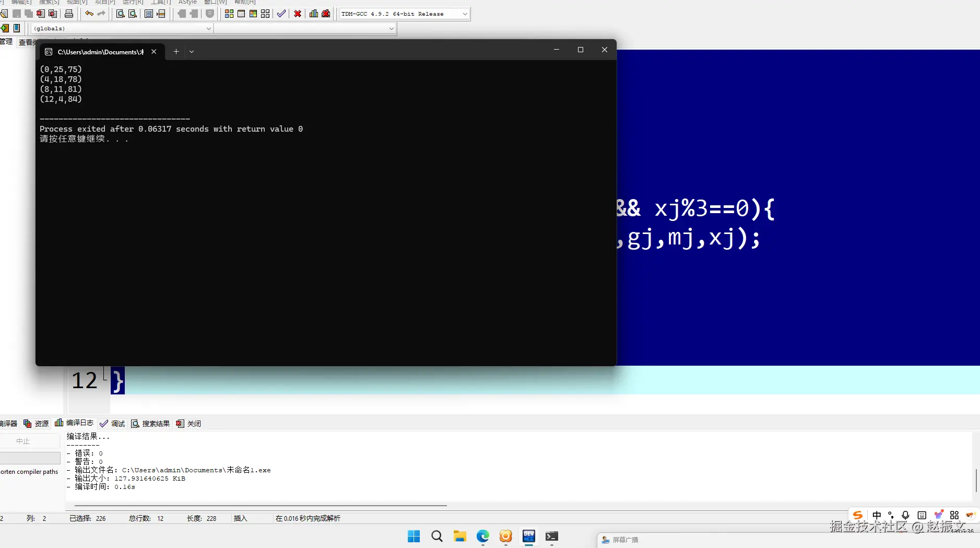Click the 'Process exited after 0.06317 seconds' line

coord(171,129)
